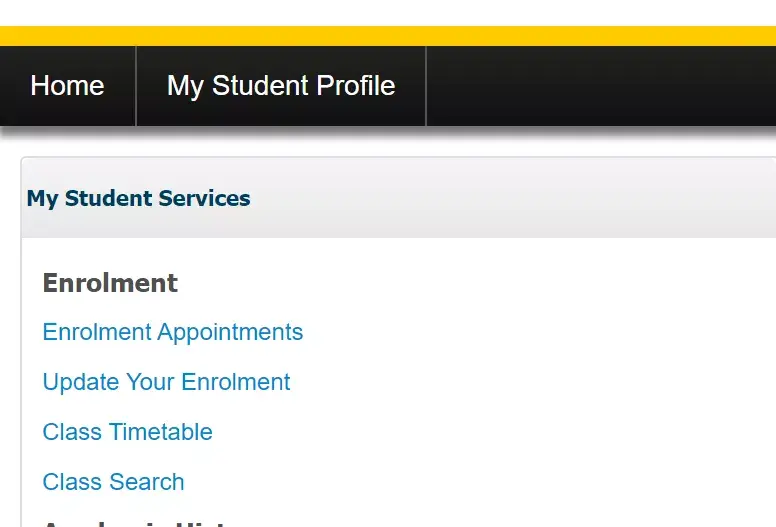Select the Update Your Enrolment link
The width and height of the screenshot is (776, 527).
tap(166, 382)
